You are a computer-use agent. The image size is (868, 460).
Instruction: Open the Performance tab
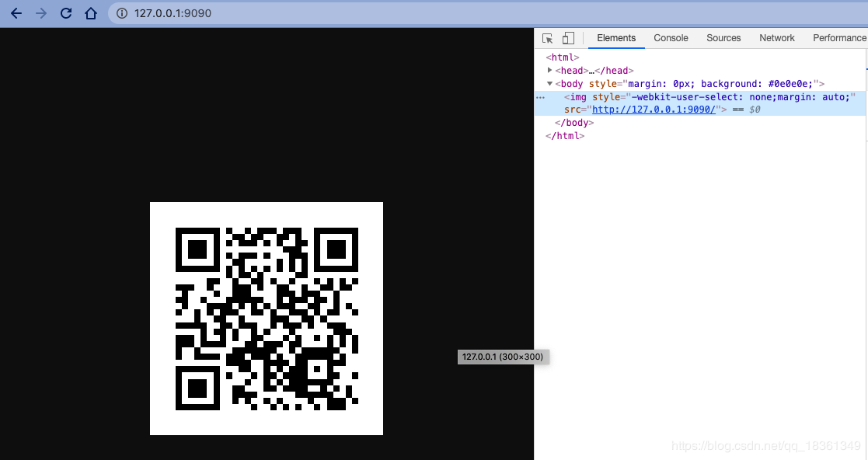(x=838, y=38)
